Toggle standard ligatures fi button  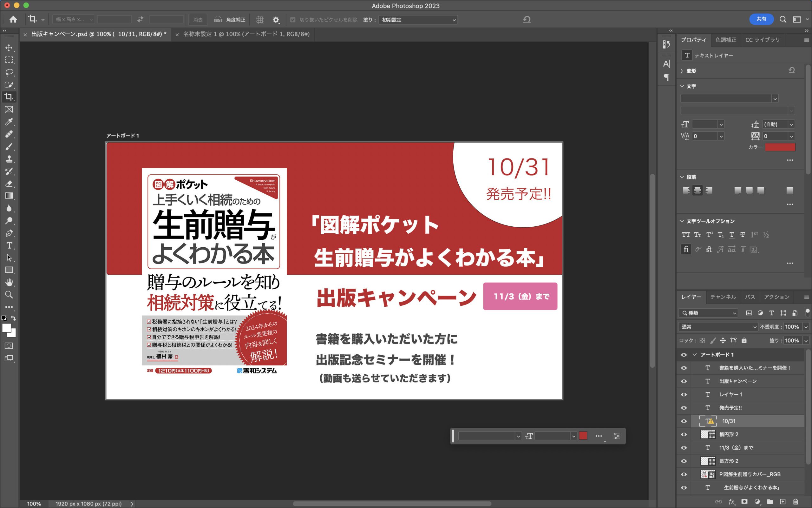[x=686, y=249]
